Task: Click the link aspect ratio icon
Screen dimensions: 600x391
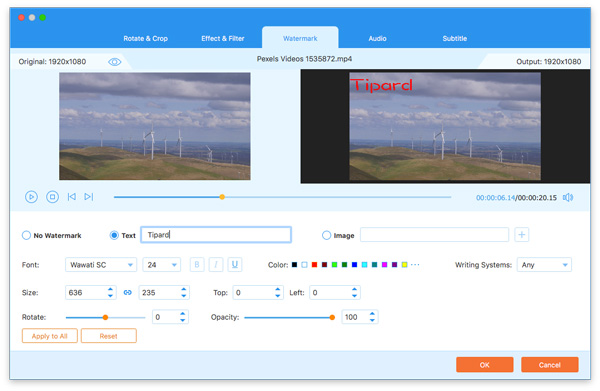Action: [x=128, y=293]
